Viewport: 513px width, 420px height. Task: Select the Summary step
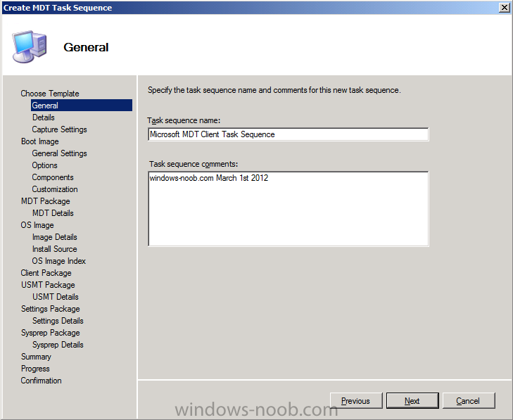[x=36, y=357]
